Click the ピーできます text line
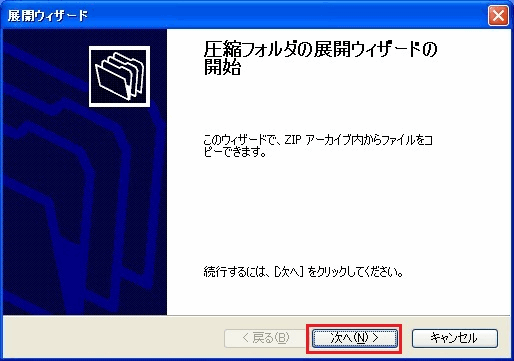514x361 pixels. tap(235, 152)
